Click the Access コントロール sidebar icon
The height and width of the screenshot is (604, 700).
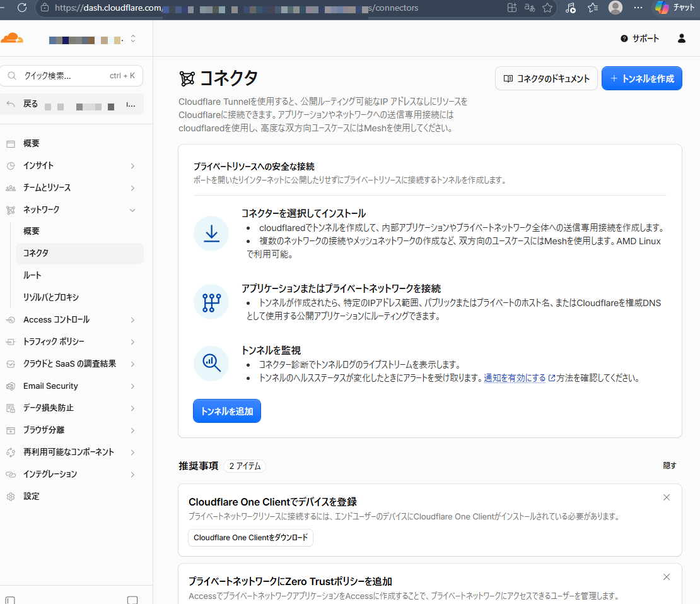click(11, 320)
